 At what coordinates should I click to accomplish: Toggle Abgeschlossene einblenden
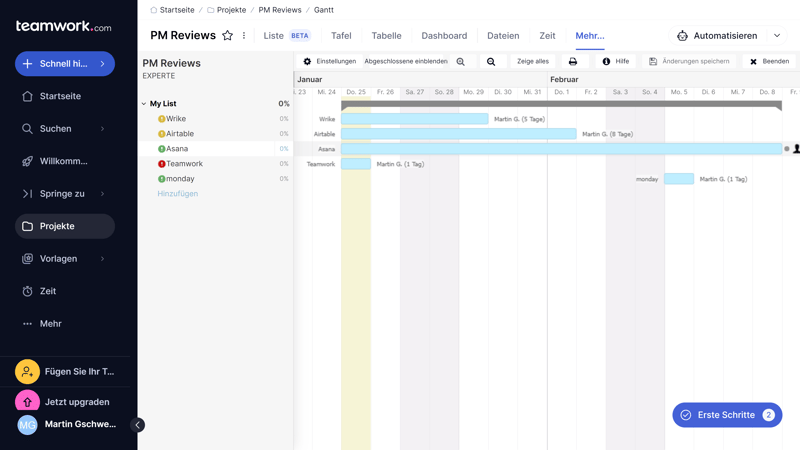[x=406, y=62]
